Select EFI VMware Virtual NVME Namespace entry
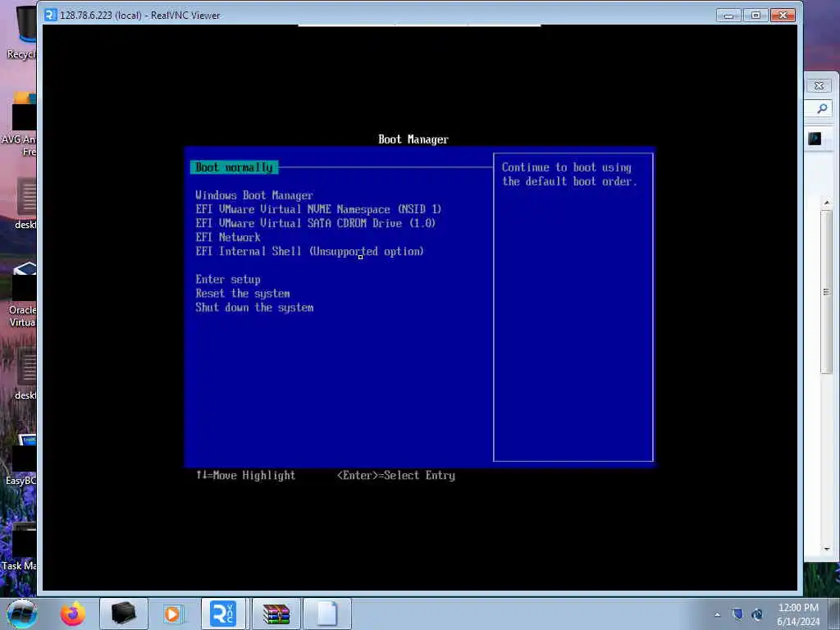This screenshot has height=630, width=840. coord(318,209)
